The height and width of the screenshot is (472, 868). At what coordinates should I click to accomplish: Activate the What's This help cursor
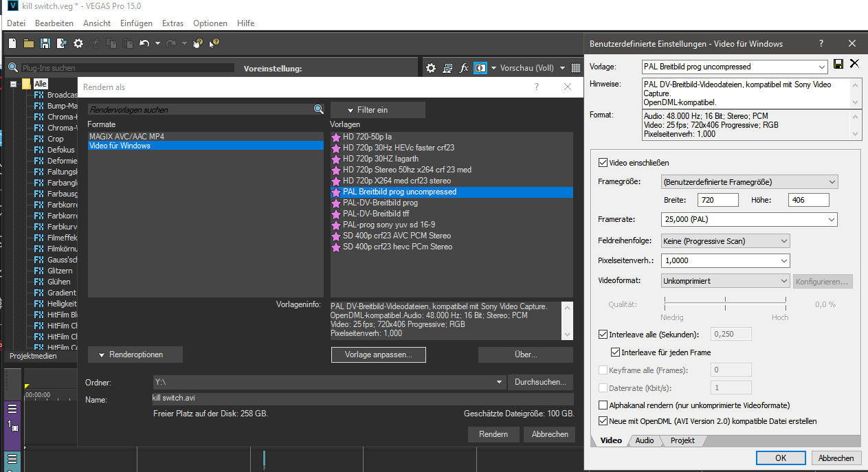214,43
